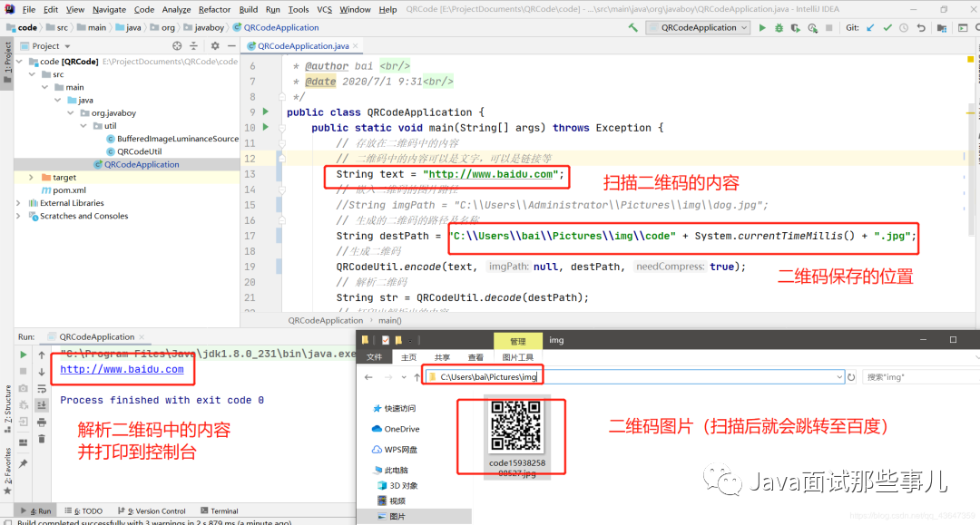Click the Build project hammer icon
The width and height of the screenshot is (980, 525).
pyautogui.click(x=633, y=27)
